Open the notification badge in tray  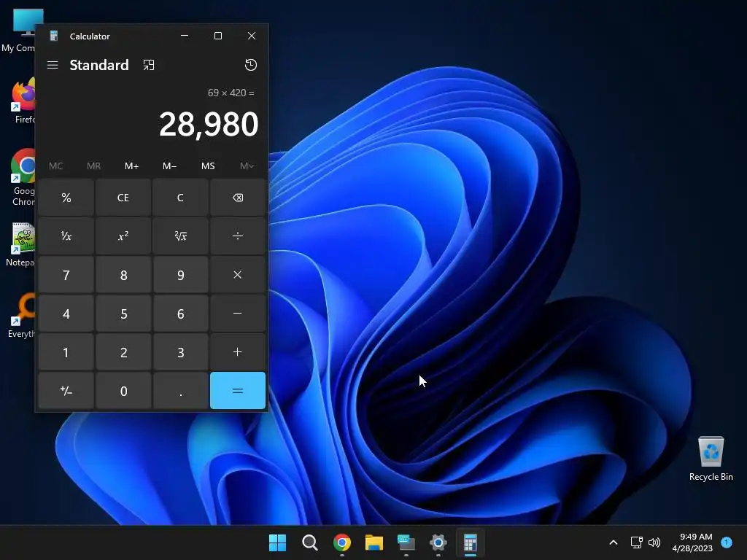tap(727, 542)
